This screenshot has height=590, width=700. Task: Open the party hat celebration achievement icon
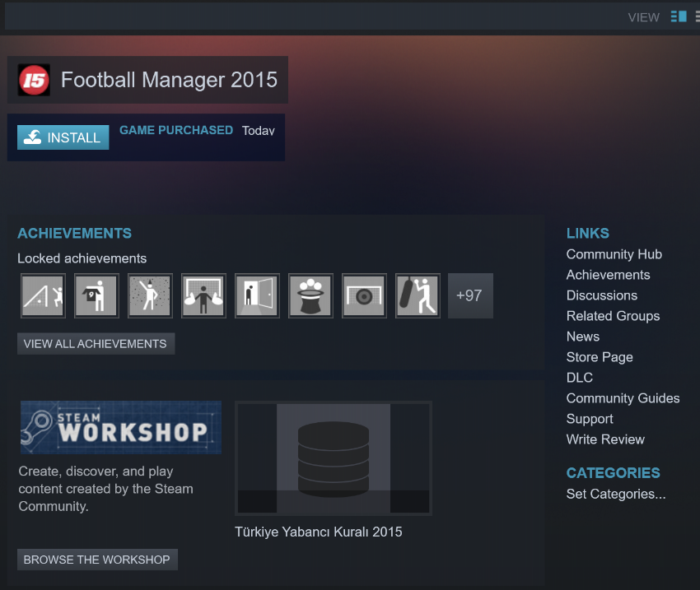(150, 295)
